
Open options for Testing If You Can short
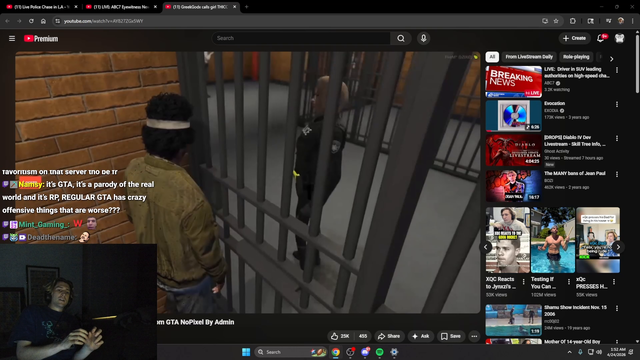pyautogui.click(x=569, y=282)
